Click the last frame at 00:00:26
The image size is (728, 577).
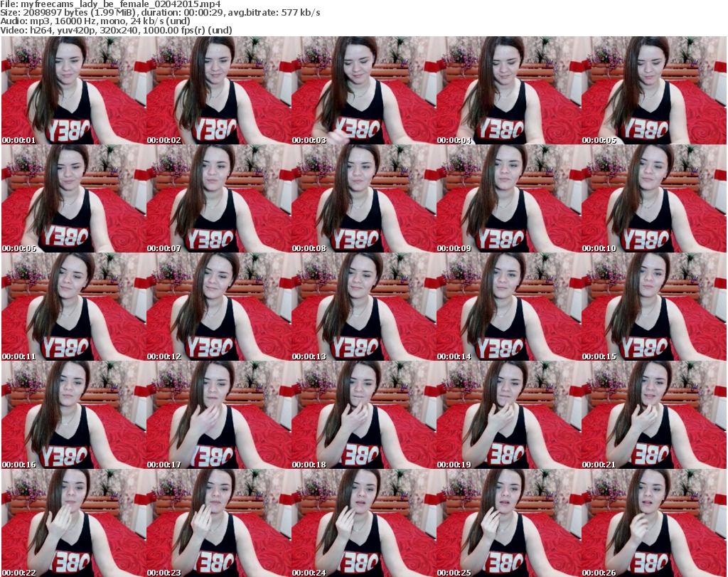pos(653,523)
